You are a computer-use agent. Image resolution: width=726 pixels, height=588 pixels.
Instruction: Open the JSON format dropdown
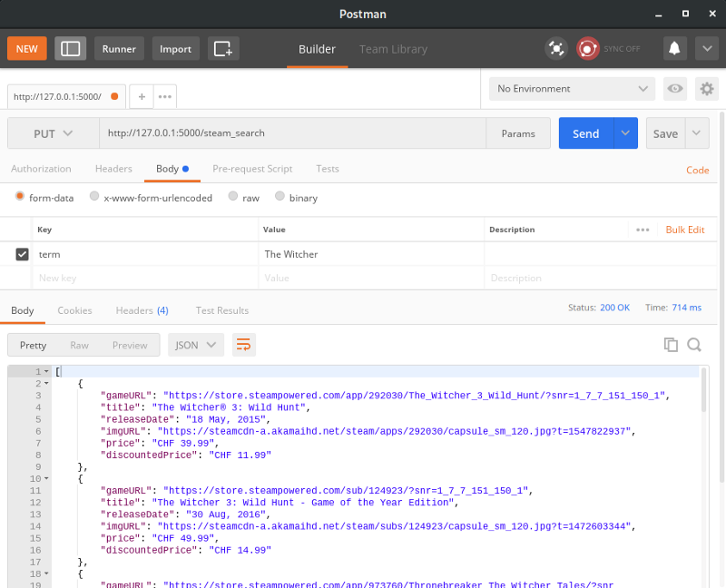coord(196,345)
